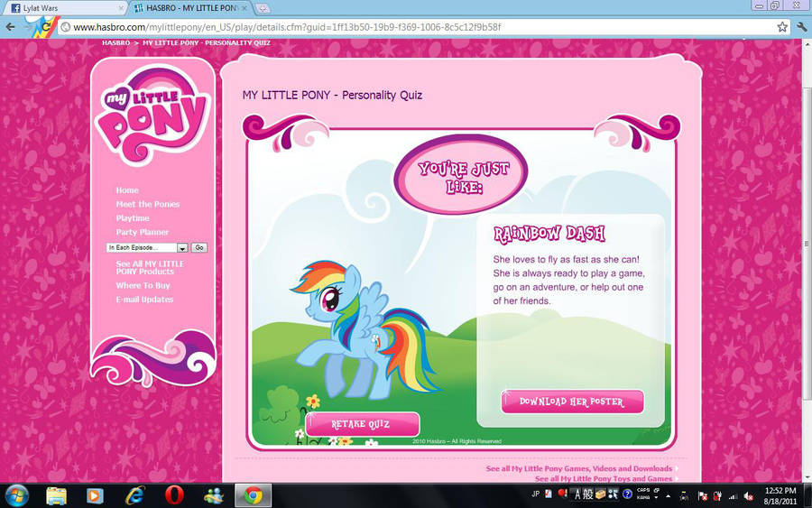Click HASBRO breadcrumb link
The height and width of the screenshot is (508, 812).
click(x=116, y=42)
